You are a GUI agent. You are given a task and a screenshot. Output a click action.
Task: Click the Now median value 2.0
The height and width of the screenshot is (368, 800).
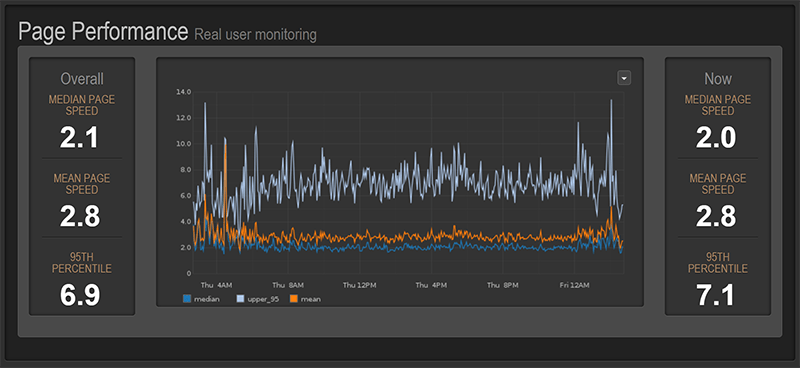tap(717, 137)
